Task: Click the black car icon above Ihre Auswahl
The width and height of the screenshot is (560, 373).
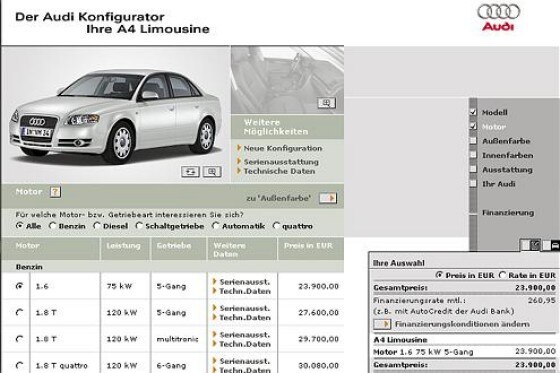Action: pyautogui.click(x=556, y=245)
